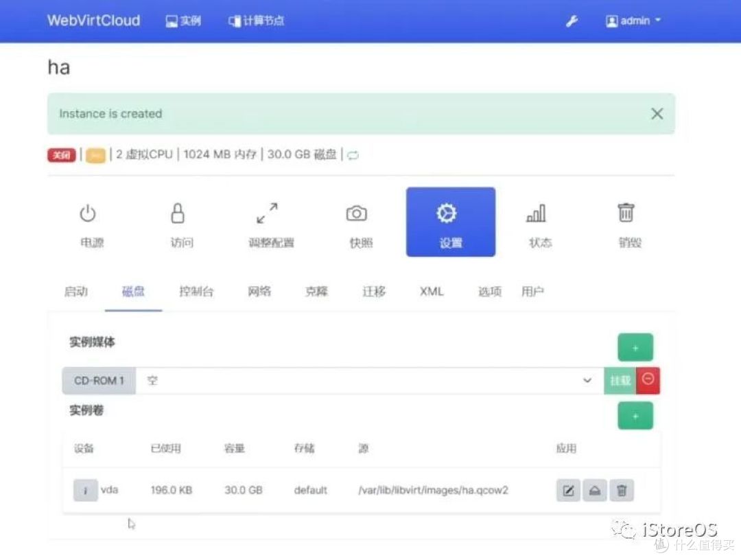Switch to the 网络 tab
Image resolution: width=741 pixels, height=560 pixels.
click(x=259, y=292)
